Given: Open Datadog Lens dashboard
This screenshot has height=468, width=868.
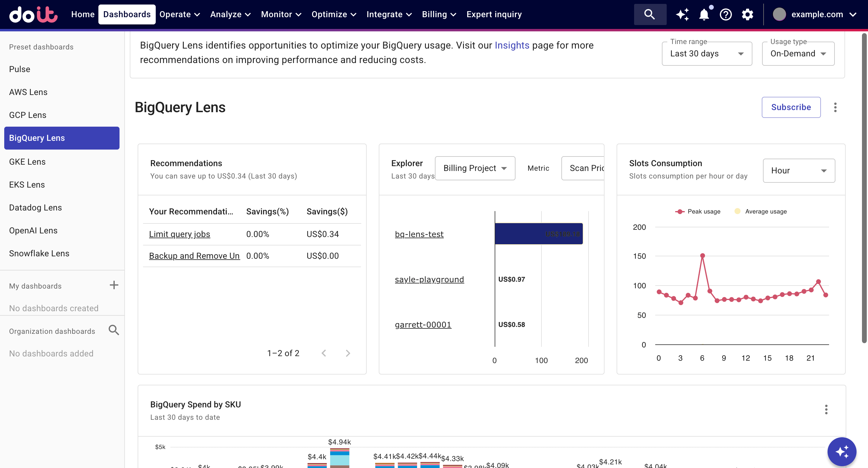Looking at the screenshot, I should [x=35, y=207].
